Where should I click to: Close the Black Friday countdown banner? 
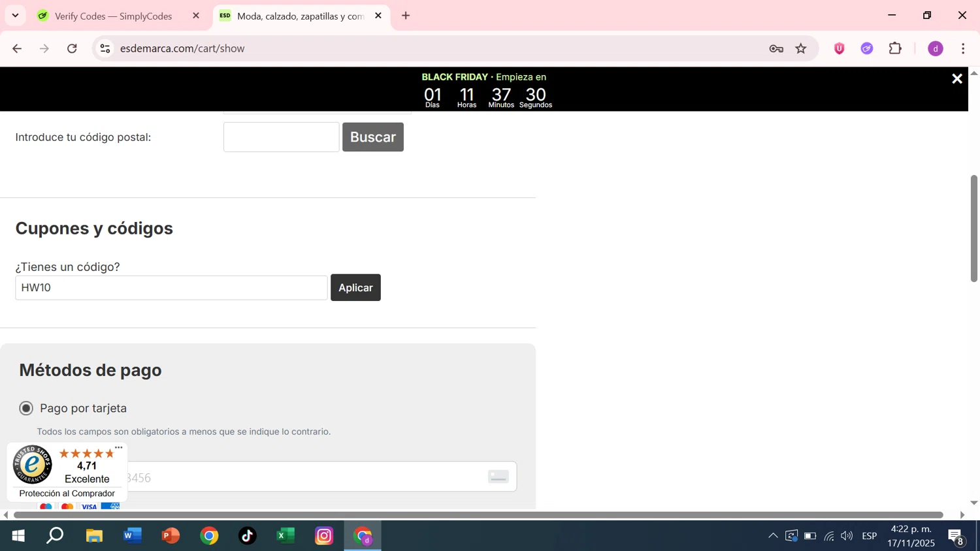(957, 79)
